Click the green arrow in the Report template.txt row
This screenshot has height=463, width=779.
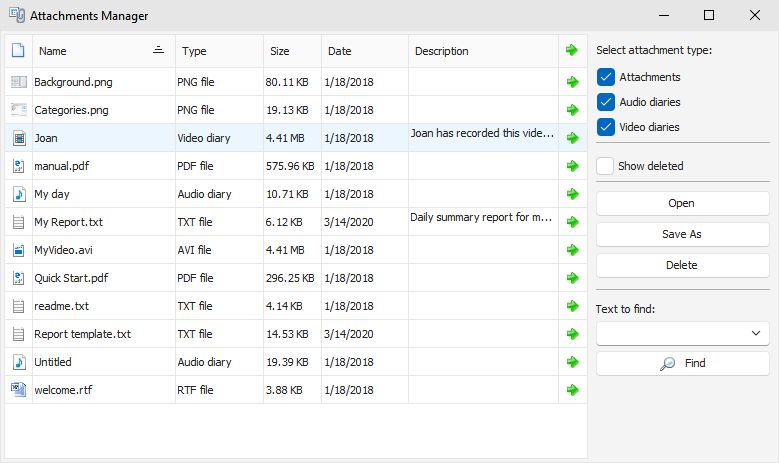(572, 334)
